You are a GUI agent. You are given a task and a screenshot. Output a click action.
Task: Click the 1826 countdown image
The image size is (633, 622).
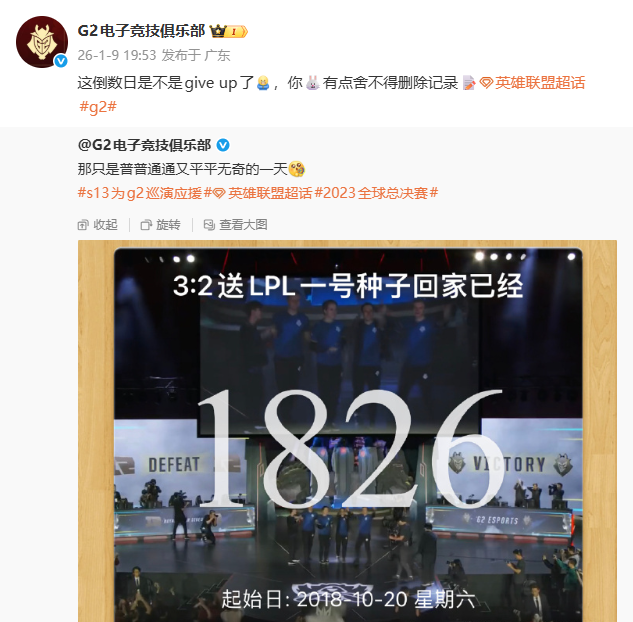[347, 431]
